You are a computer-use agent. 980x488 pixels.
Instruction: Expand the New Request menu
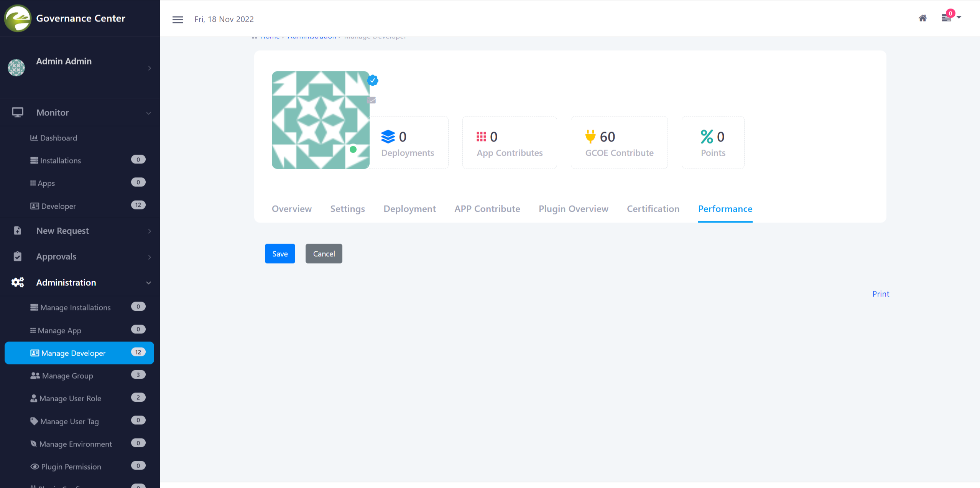pos(149,231)
